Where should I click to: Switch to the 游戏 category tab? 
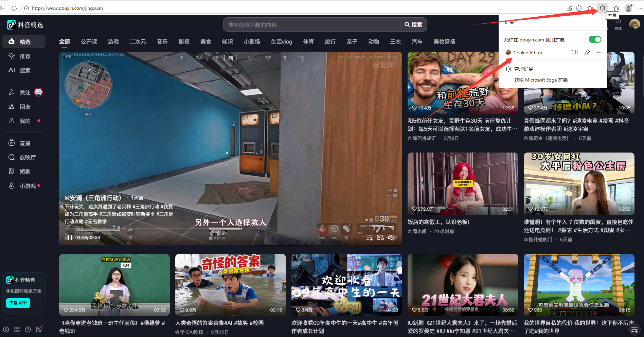113,41
